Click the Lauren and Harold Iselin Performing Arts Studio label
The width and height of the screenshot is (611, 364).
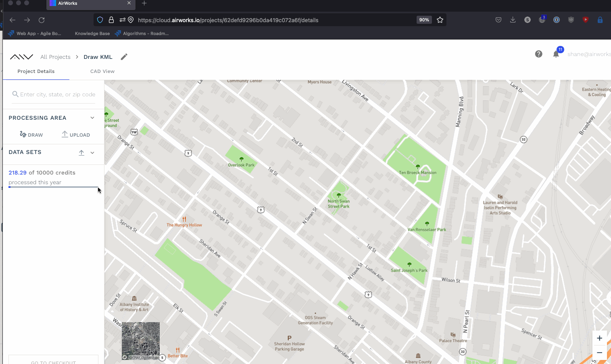(500, 208)
